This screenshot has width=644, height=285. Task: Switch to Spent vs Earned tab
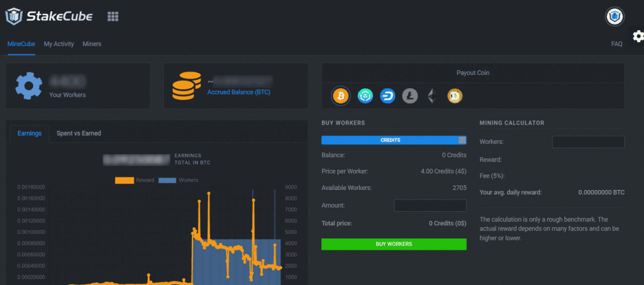click(79, 133)
